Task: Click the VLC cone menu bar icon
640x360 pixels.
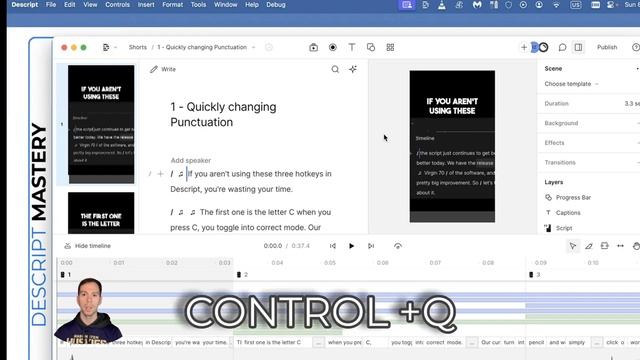Action: tap(442, 5)
